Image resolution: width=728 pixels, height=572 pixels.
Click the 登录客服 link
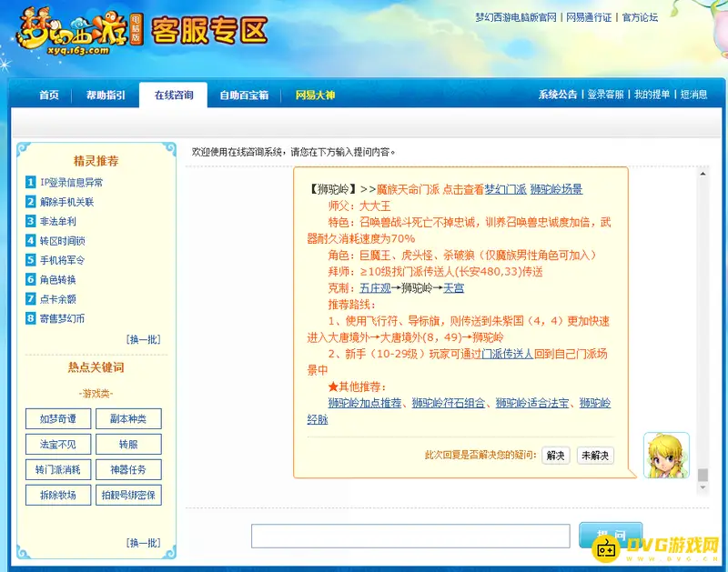(605, 95)
